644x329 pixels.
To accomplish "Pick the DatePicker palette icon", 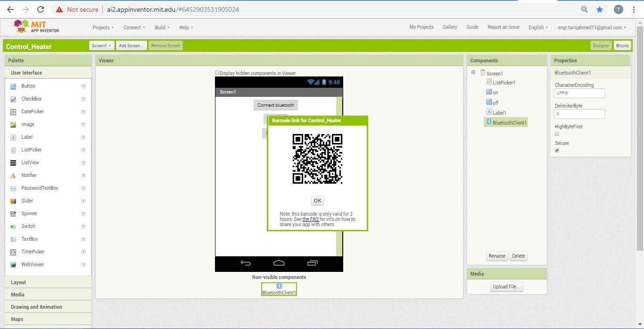I will pyautogui.click(x=13, y=112).
